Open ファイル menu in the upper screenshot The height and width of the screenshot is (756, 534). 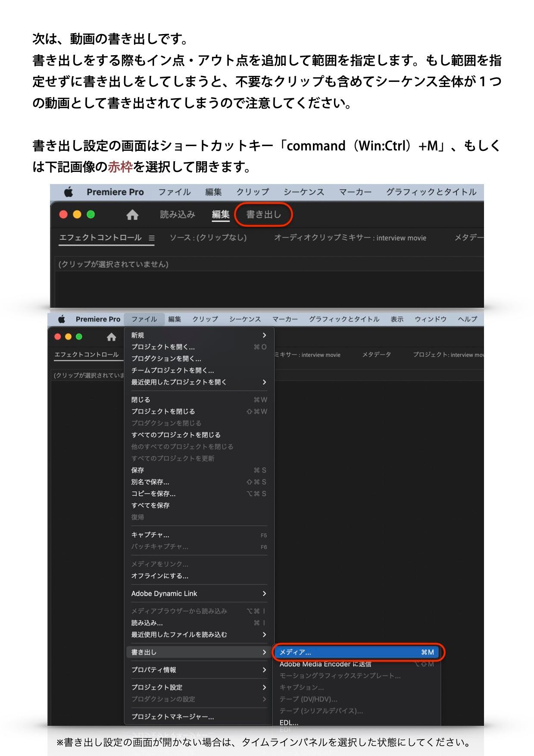coord(175,192)
